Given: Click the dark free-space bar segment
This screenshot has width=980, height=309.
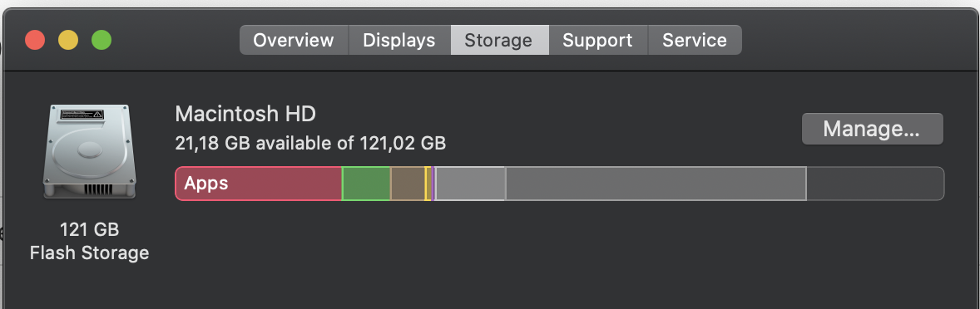Looking at the screenshot, I should coord(875,184).
